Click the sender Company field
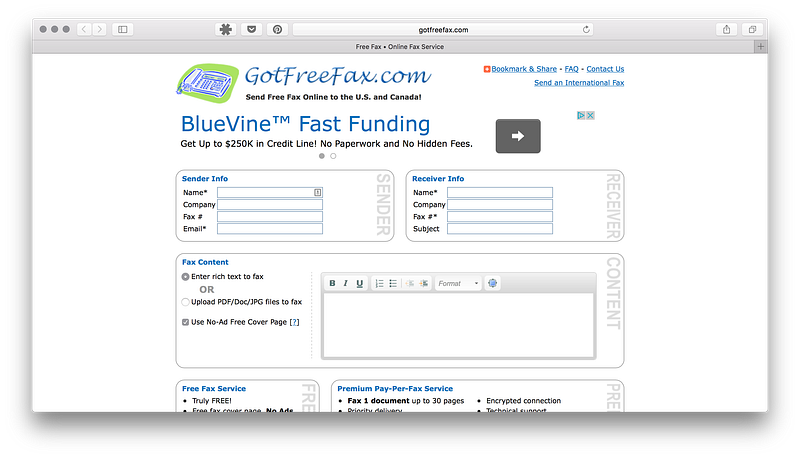 [x=270, y=205]
